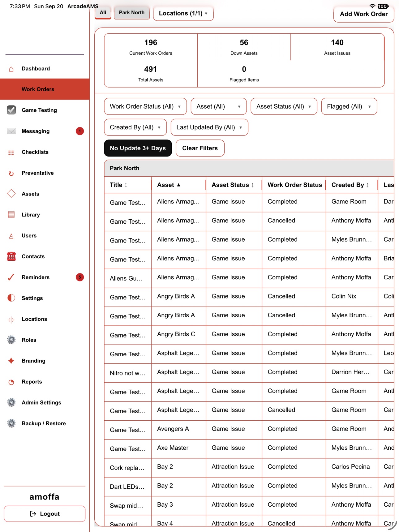This screenshot has height=532, width=399.
Task: Open the Work Order Status filter dropdown
Action: click(x=145, y=106)
